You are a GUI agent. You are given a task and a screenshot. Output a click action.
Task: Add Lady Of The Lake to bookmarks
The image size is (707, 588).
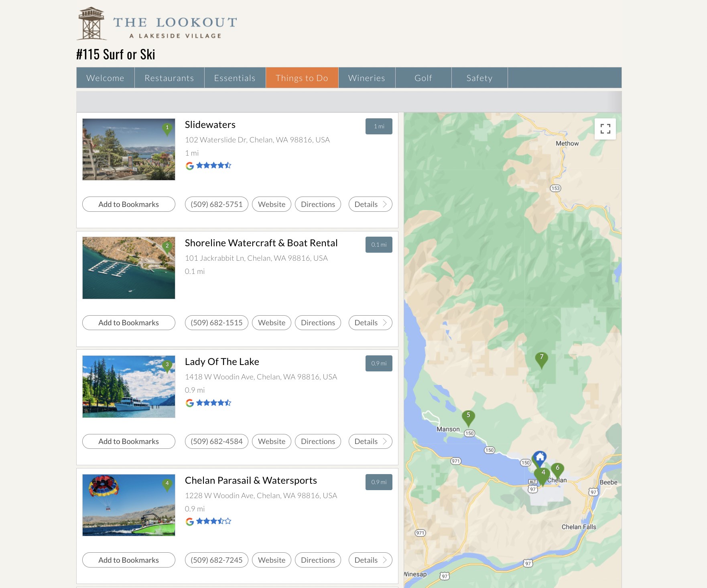129,441
